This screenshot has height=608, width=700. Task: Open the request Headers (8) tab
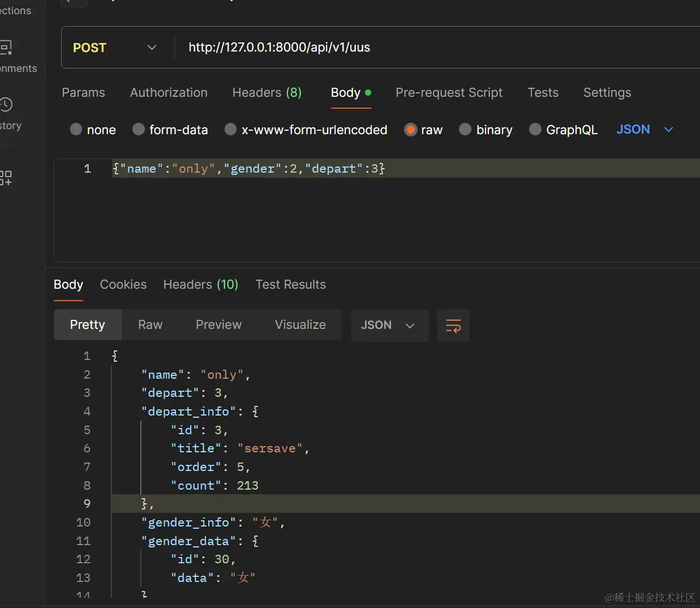pos(267,92)
